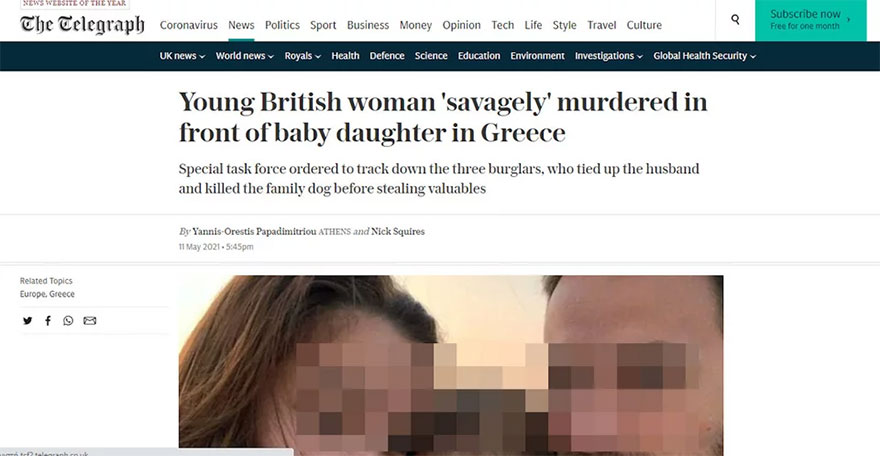Viewport: 880px width, 456px height.
Task: Open author Yannis-Orestis Papadimitriou's profile
Action: click(254, 231)
